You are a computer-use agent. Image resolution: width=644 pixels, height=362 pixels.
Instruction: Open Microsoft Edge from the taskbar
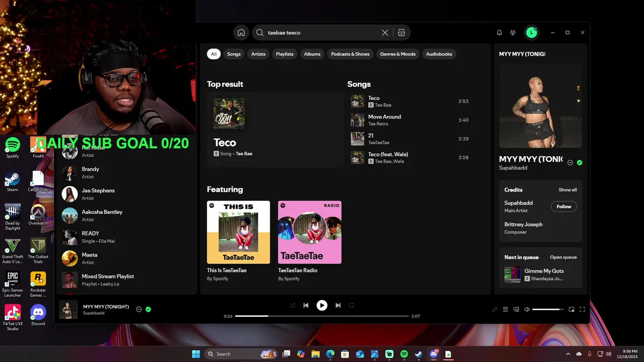tap(330, 354)
